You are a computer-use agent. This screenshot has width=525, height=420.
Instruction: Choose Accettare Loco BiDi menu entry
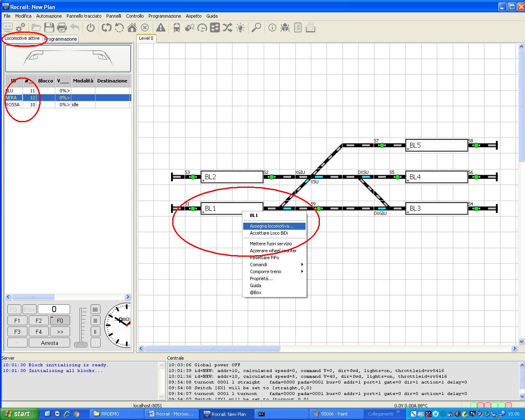(x=274, y=233)
